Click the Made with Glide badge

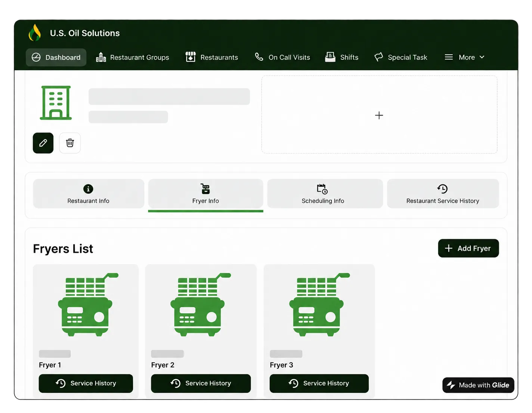pos(478,385)
